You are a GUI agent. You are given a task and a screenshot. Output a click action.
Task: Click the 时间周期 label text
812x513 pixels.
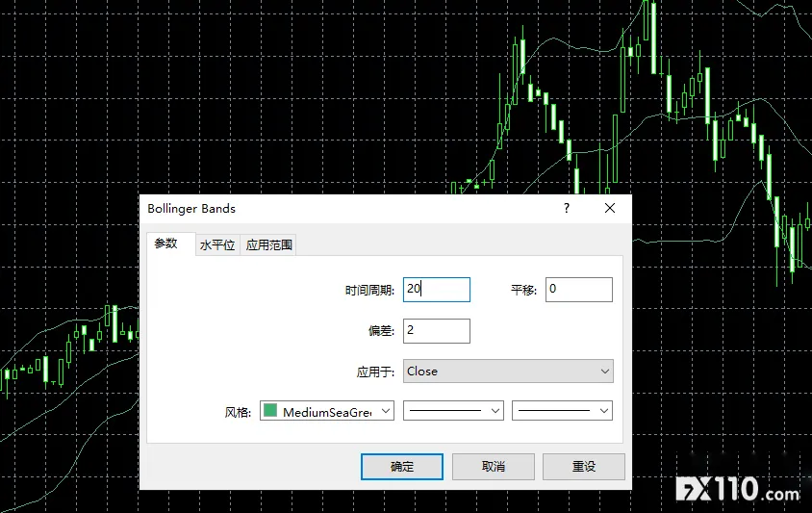[x=369, y=291]
